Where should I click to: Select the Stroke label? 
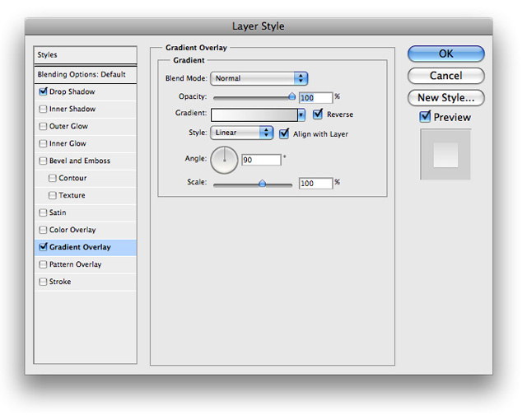[x=60, y=282]
